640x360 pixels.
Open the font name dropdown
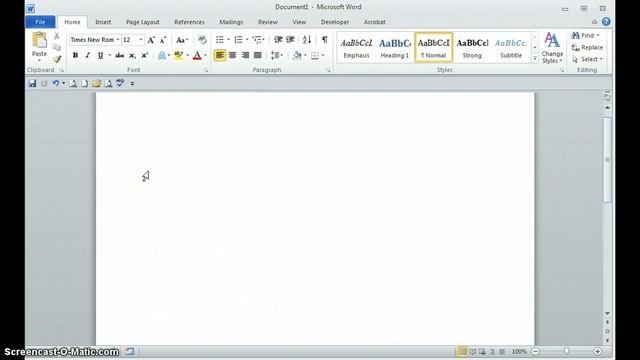click(118, 40)
